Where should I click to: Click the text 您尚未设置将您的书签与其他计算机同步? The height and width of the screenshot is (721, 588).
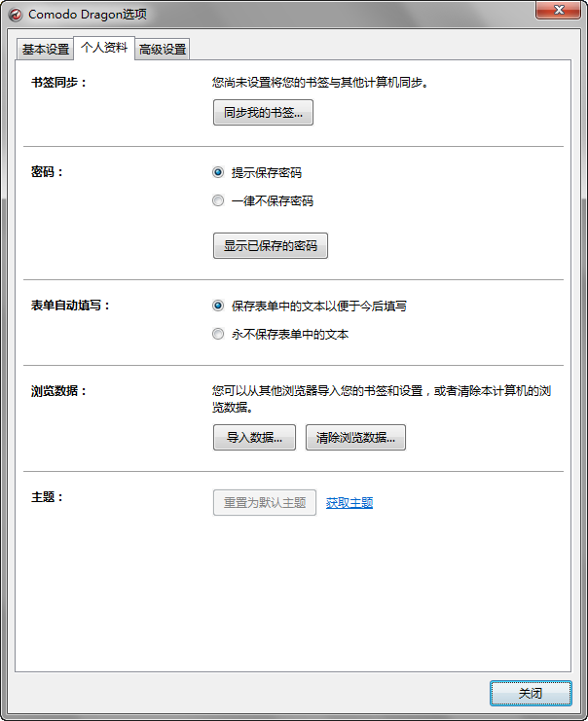coord(320,83)
